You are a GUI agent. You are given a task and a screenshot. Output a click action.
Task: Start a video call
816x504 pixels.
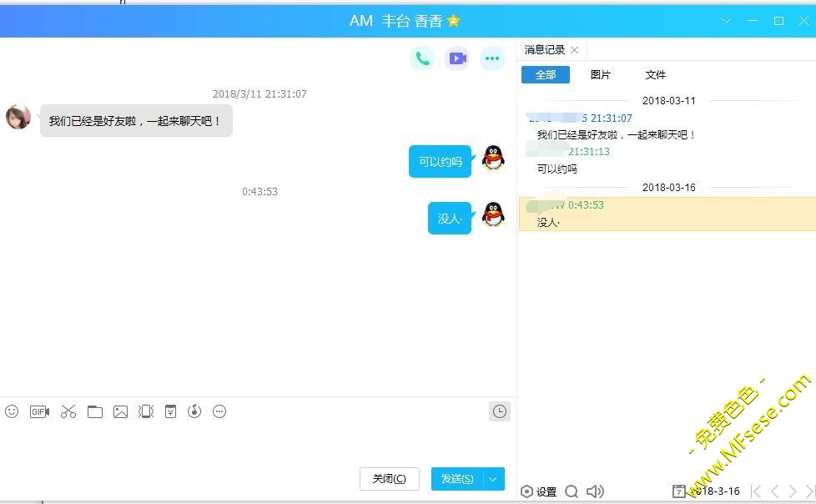pos(457,58)
